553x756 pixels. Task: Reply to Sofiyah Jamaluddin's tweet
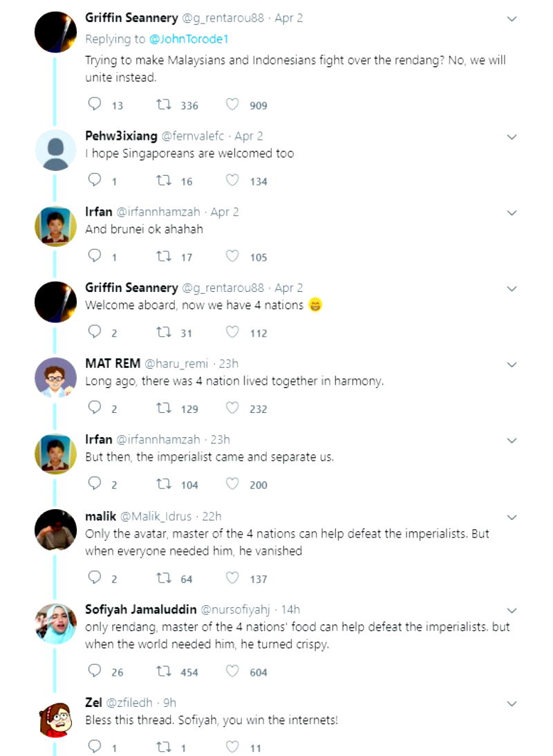[95, 672]
